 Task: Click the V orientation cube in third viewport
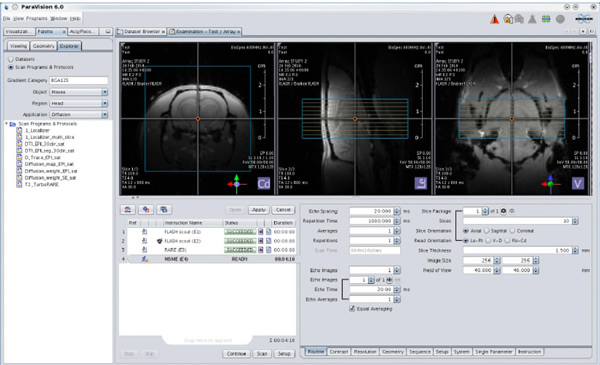[x=578, y=184]
